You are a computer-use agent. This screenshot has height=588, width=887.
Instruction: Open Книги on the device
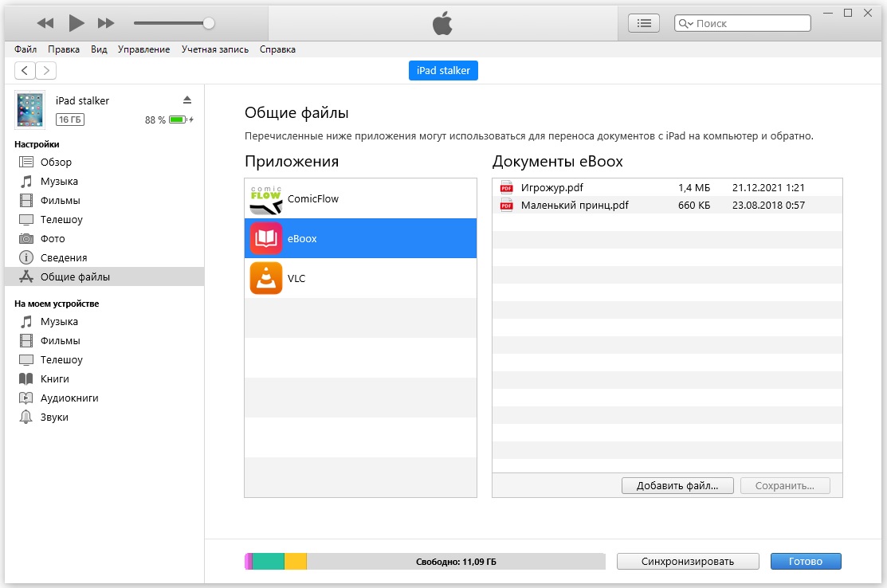(x=104, y=378)
